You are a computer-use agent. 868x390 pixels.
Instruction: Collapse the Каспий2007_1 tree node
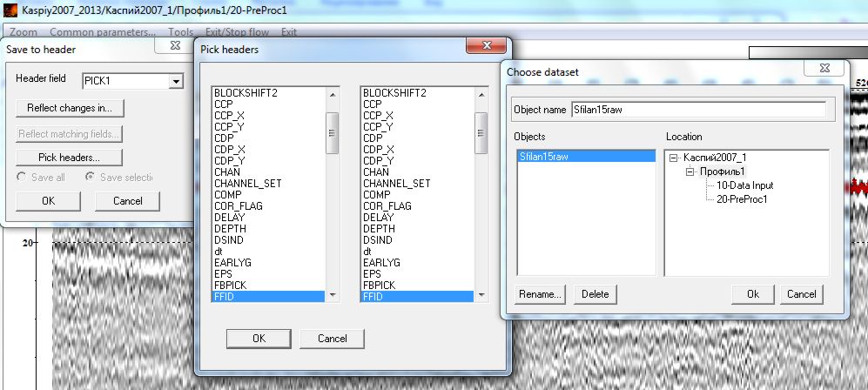673,158
